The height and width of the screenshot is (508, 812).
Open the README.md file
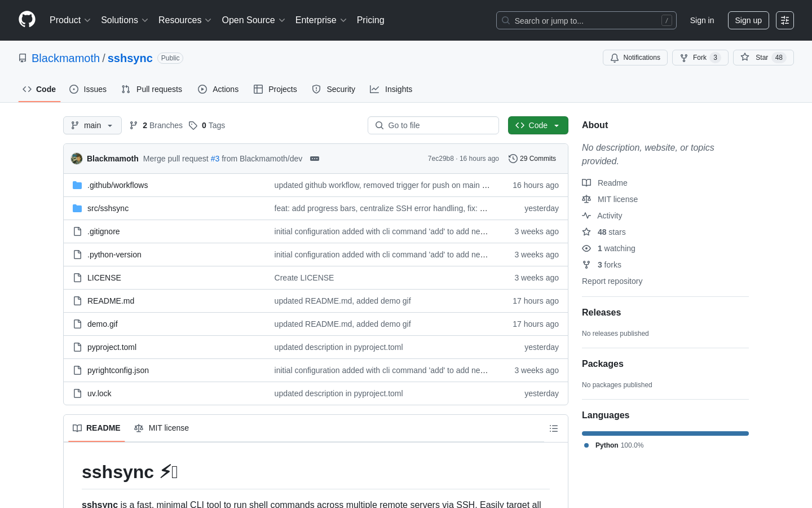click(x=111, y=301)
